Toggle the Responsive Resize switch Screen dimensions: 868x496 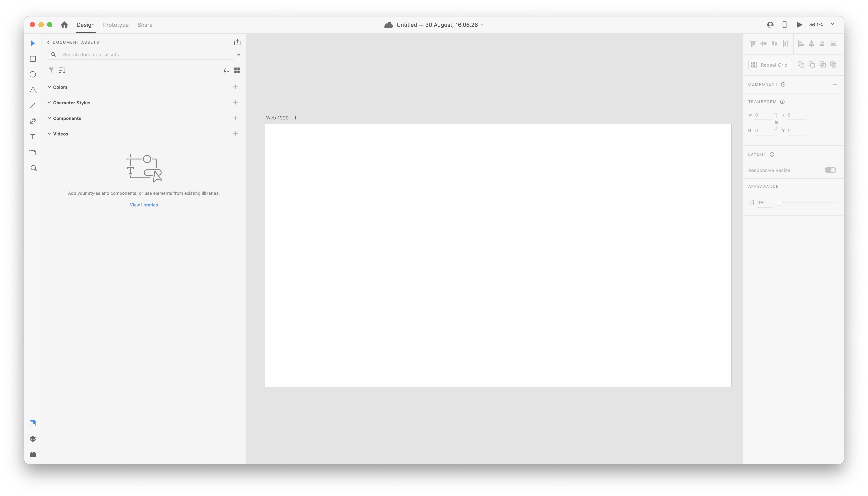(x=830, y=170)
